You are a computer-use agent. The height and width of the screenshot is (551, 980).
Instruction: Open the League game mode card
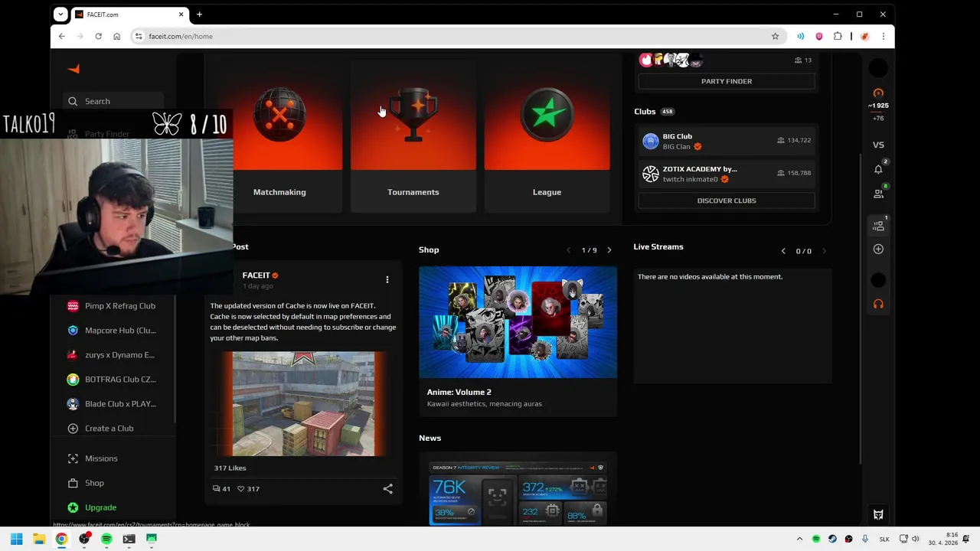[547, 135]
